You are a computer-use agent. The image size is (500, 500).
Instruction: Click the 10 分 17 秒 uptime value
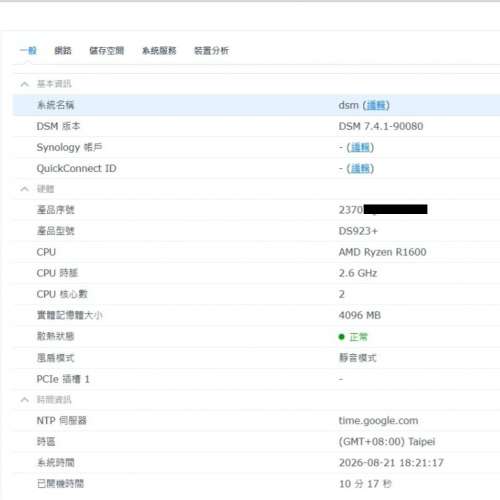[x=365, y=484]
